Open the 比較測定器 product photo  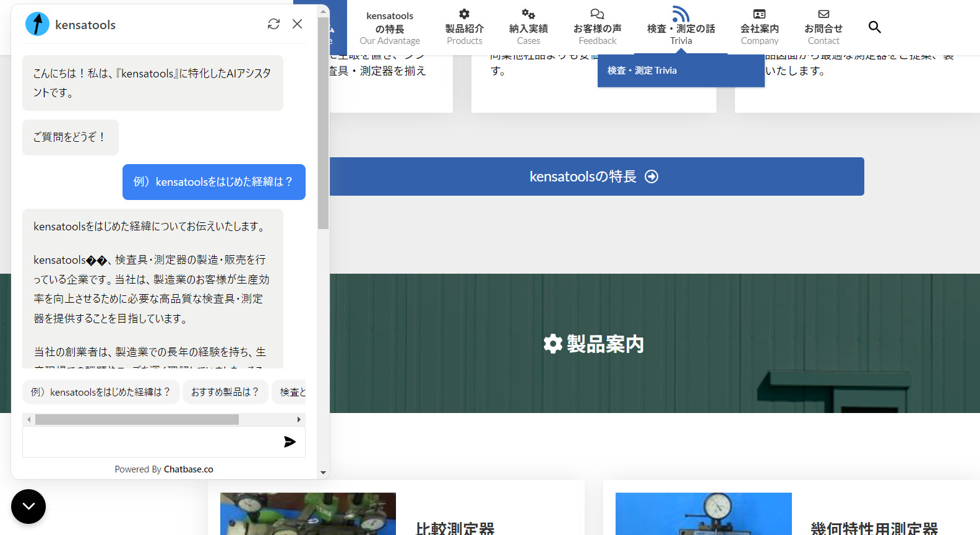click(308, 514)
